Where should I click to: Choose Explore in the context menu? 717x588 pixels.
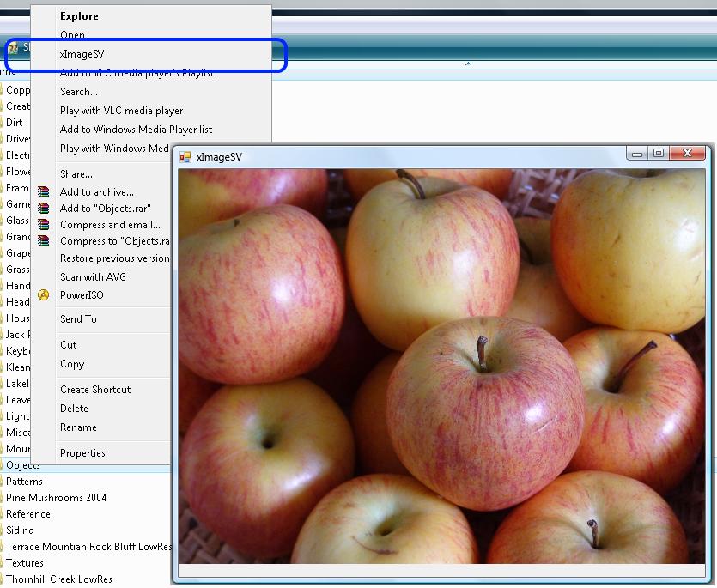tap(79, 16)
